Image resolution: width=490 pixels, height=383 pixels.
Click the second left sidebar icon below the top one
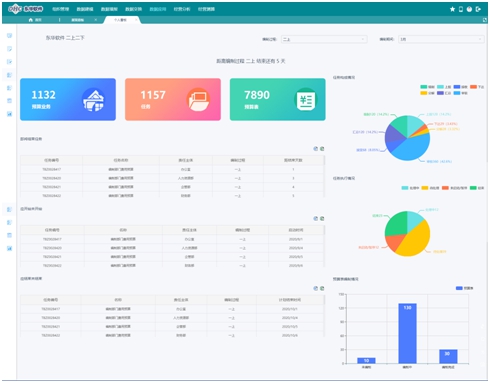(x=9, y=49)
